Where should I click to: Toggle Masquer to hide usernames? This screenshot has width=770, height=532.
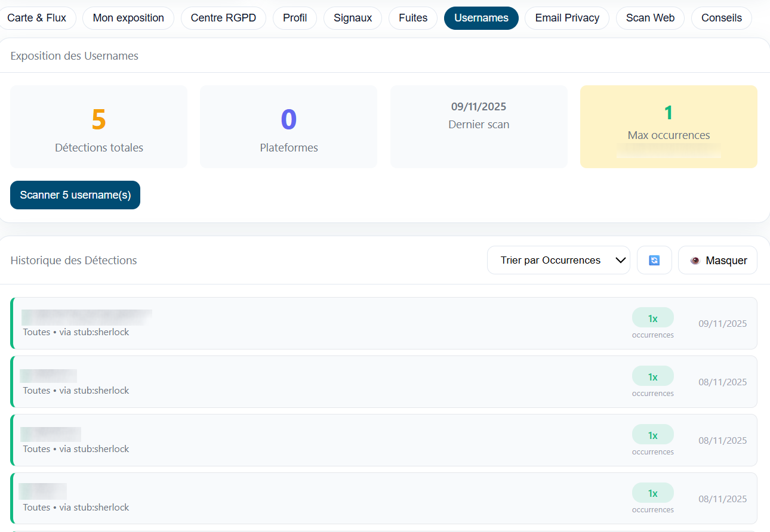[x=717, y=261]
